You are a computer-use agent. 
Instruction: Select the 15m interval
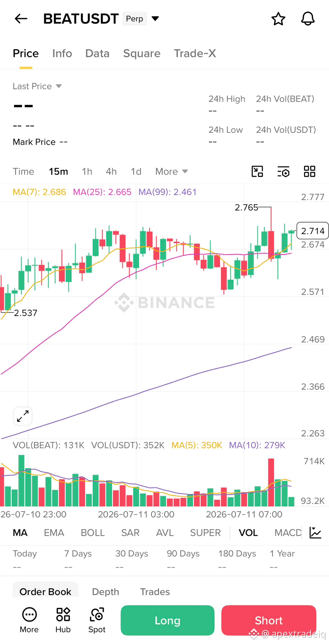[58, 171]
